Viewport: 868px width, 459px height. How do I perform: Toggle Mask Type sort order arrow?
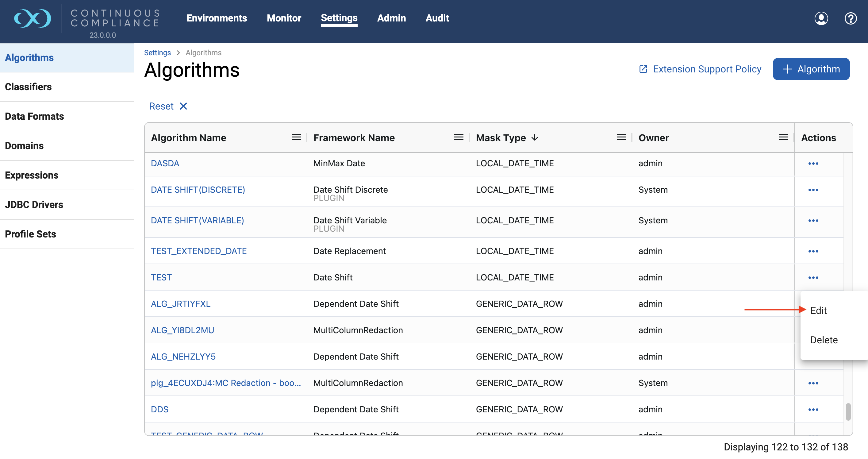tap(535, 138)
